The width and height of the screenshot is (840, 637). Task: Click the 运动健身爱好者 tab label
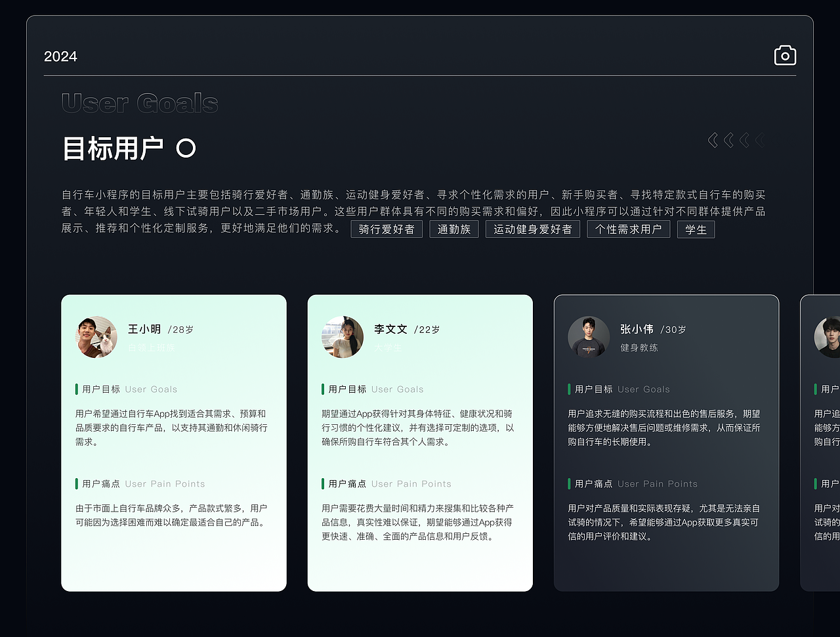(533, 229)
